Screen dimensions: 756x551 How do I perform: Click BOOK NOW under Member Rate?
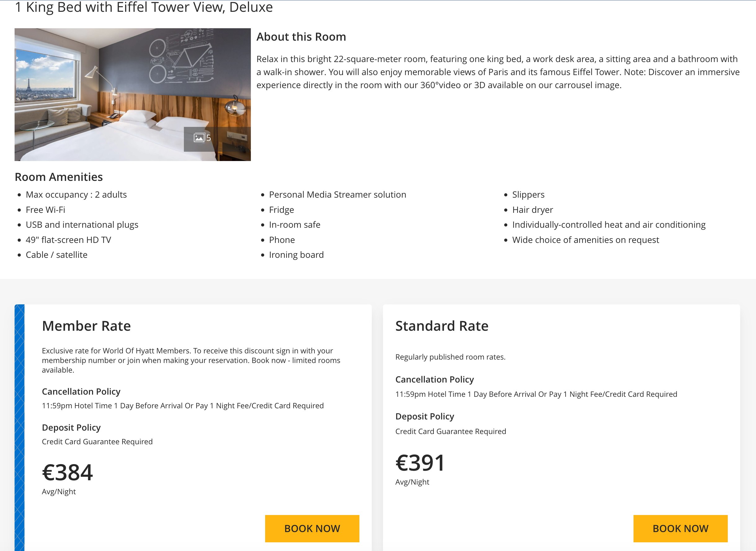(312, 528)
